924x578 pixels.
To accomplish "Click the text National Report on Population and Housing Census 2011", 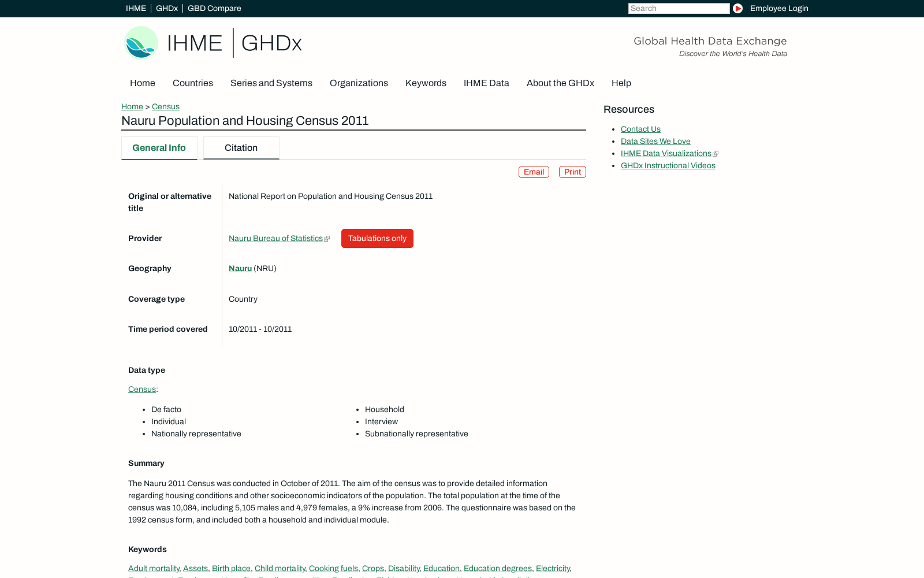I will 330,196.
